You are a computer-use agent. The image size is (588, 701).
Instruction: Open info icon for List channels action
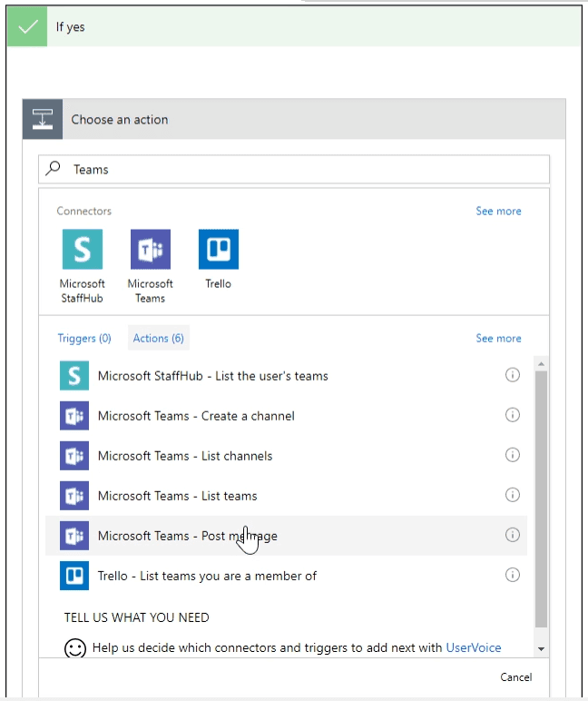(512, 455)
